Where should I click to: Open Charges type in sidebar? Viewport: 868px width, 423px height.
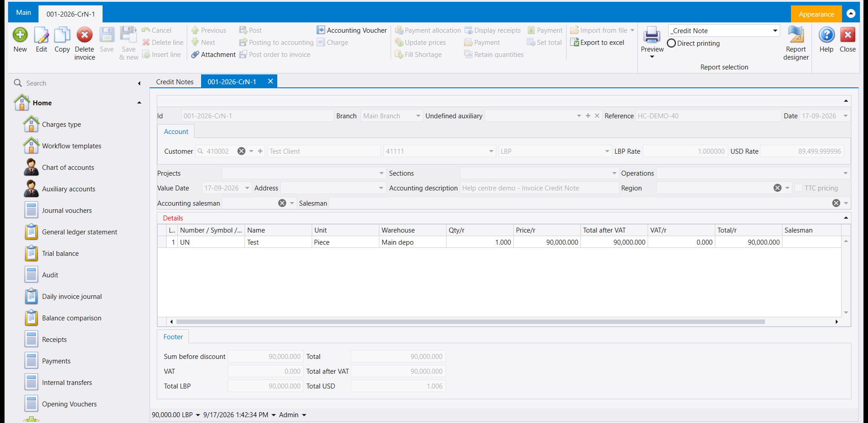pyautogui.click(x=61, y=125)
